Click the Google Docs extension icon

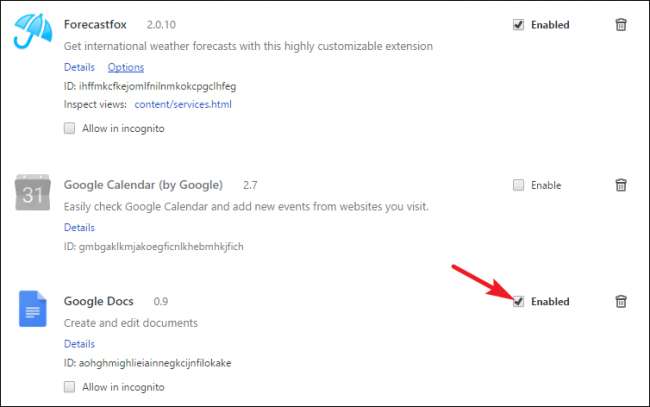pos(33,308)
